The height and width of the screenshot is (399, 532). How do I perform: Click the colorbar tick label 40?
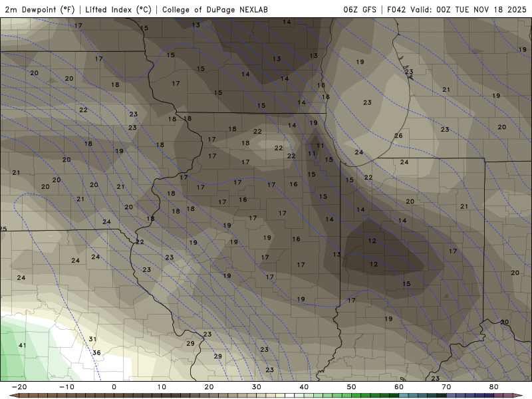(x=304, y=387)
